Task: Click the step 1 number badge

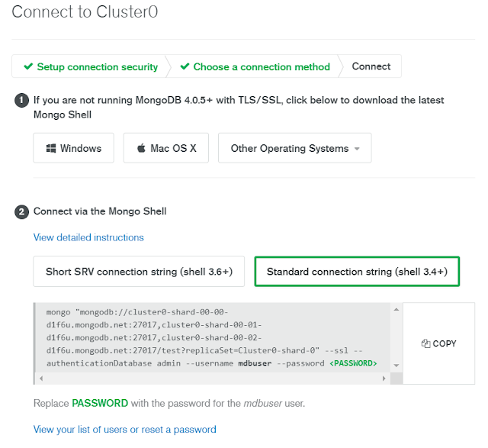Action: pyautogui.click(x=22, y=100)
